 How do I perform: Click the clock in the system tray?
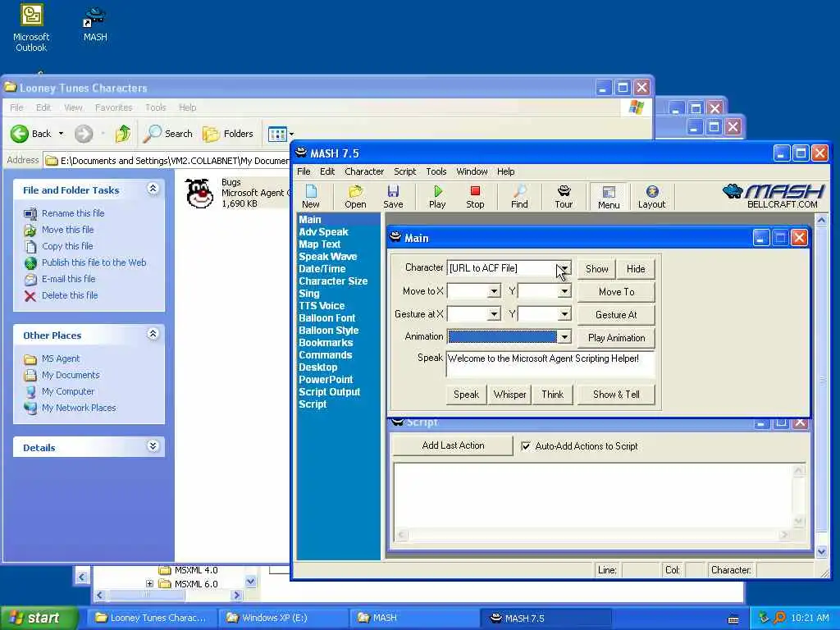810,619
